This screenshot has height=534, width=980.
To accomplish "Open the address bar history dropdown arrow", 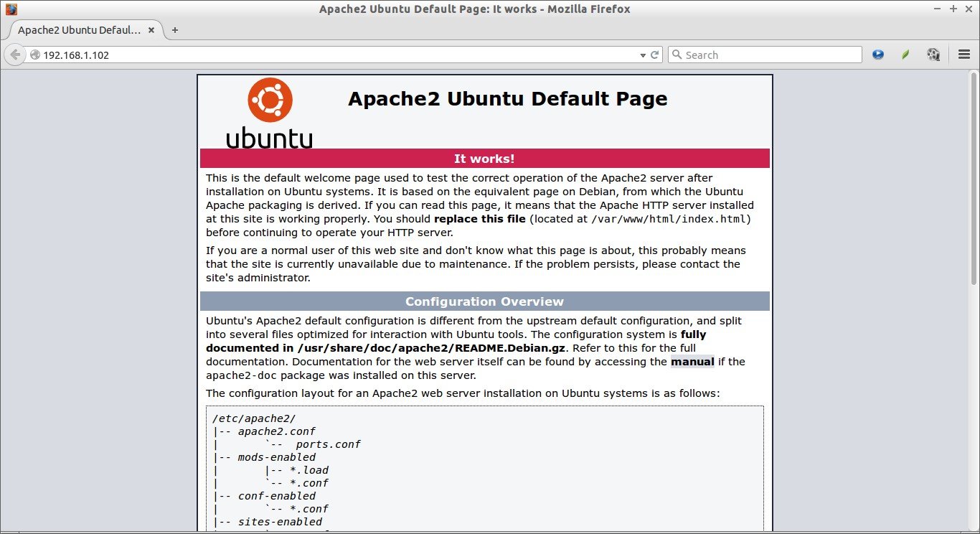I will [x=643, y=55].
